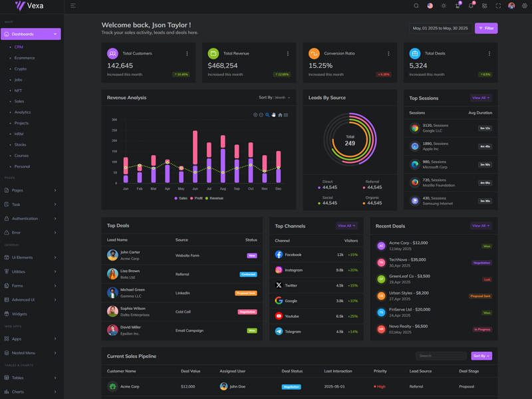
Task: Open the settings gear icon
Action: pyautogui.click(x=525, y=6)
